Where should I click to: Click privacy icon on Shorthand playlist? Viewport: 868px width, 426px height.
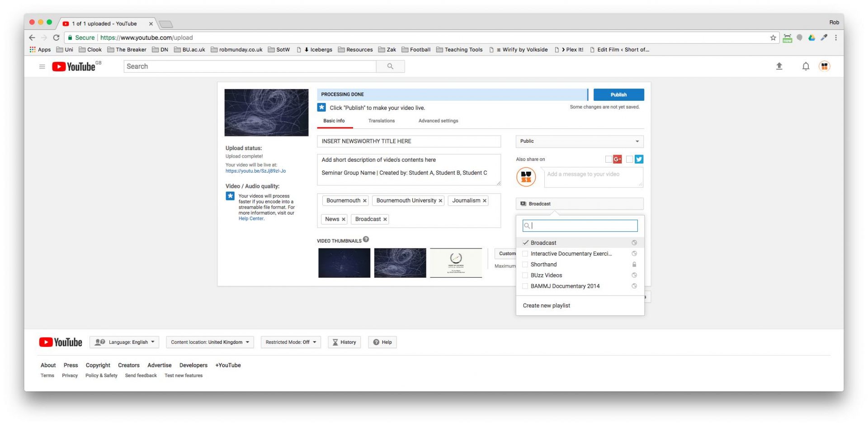pos(634,264)
